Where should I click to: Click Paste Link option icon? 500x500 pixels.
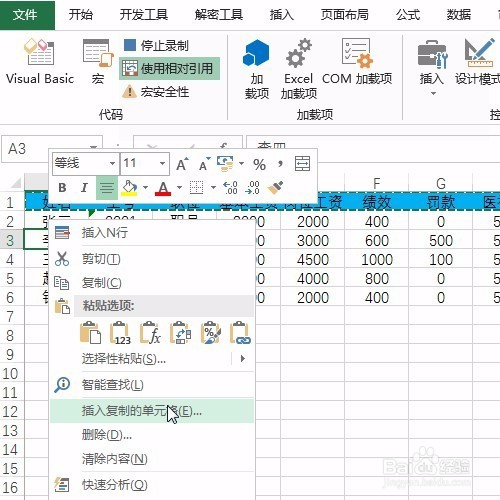coord(240,332)
